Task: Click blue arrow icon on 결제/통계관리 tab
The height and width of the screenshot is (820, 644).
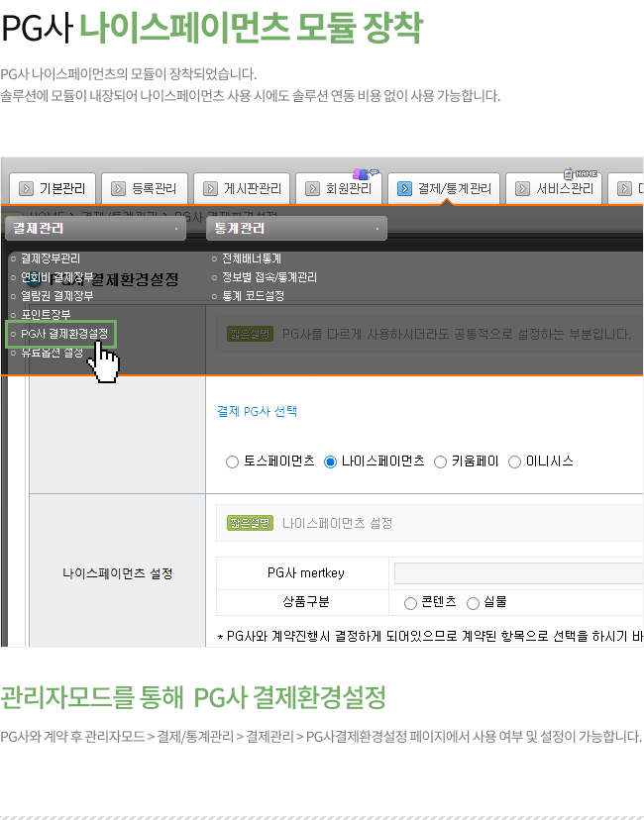Action: pos(405,188)
